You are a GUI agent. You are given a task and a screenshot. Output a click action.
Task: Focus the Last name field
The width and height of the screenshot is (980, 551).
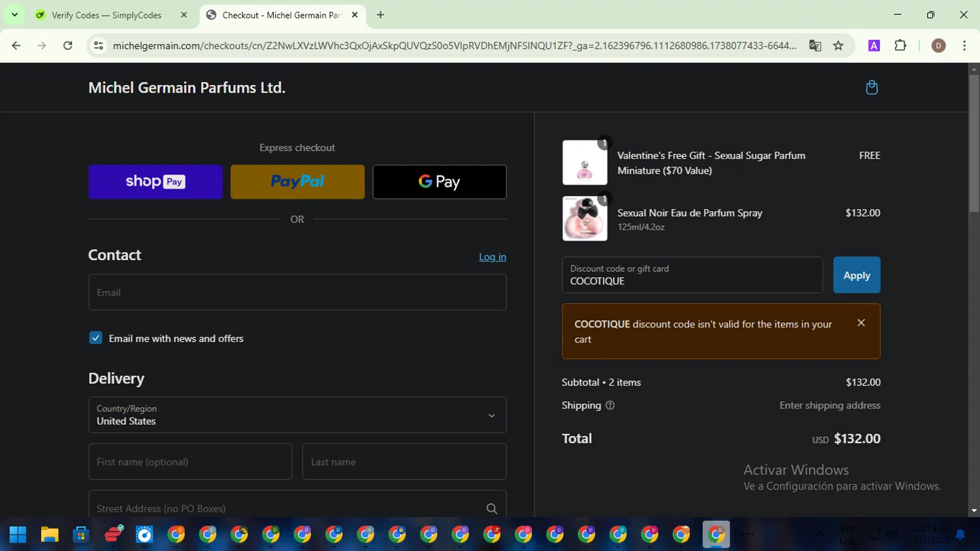(x=404, y=461)
